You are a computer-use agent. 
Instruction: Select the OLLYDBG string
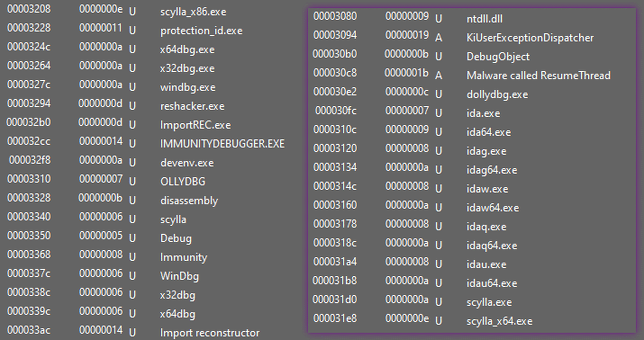pos(183,182)
